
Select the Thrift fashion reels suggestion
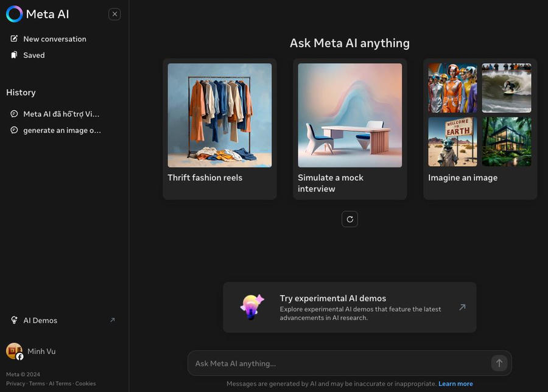click(x=219, y=128)
